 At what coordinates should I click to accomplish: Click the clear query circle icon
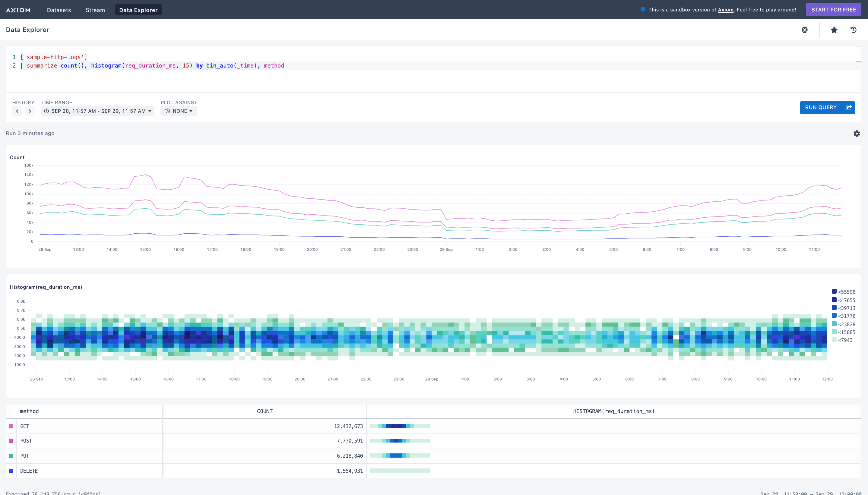click(x=804, y=30)
